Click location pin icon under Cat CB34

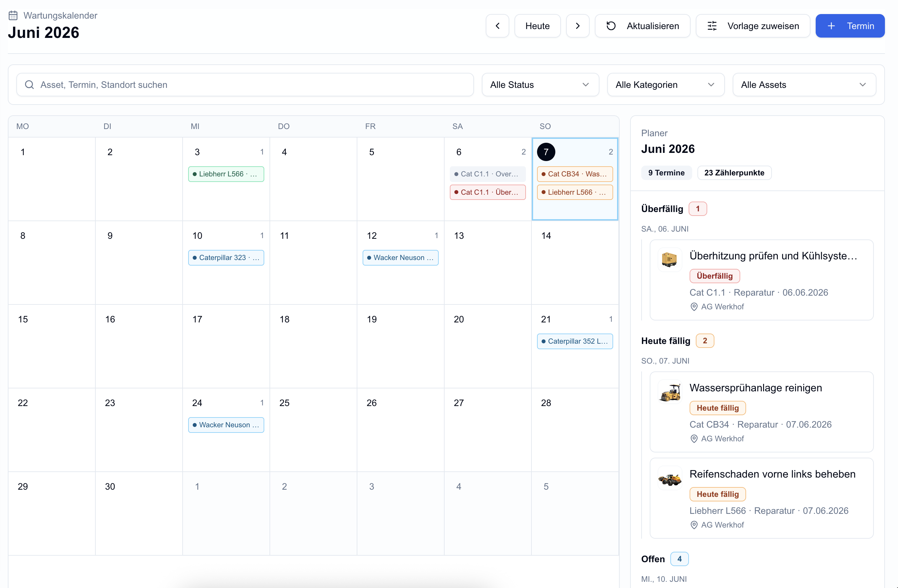click(x=694, y=439)
